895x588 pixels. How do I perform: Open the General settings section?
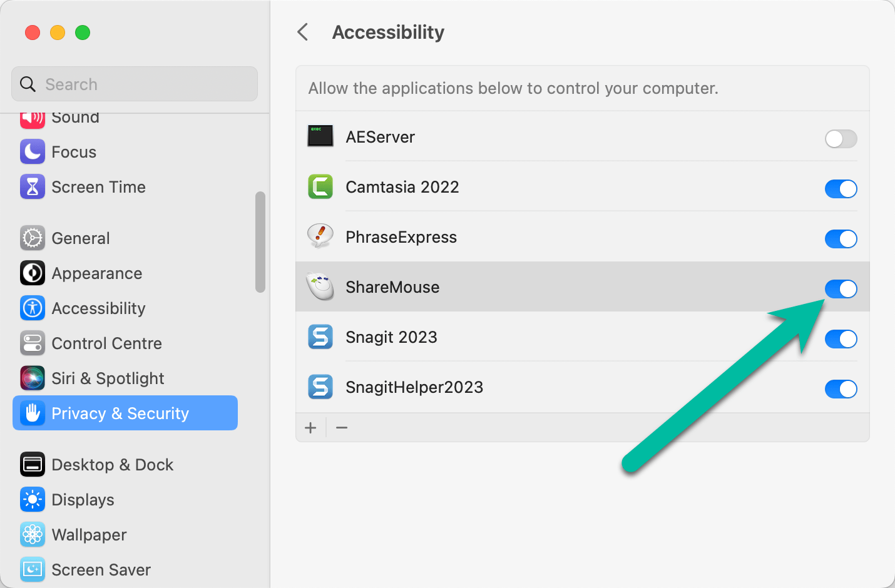click(x=80, y=238)
